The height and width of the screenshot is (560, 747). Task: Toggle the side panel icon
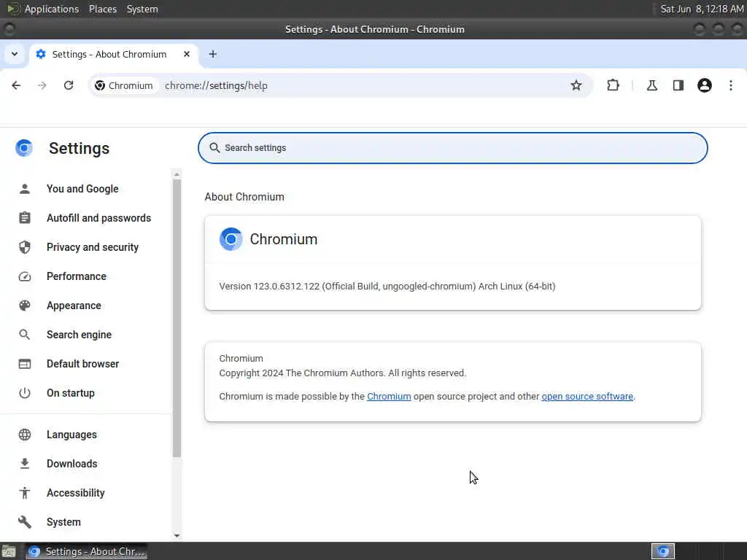click(678, 85)
